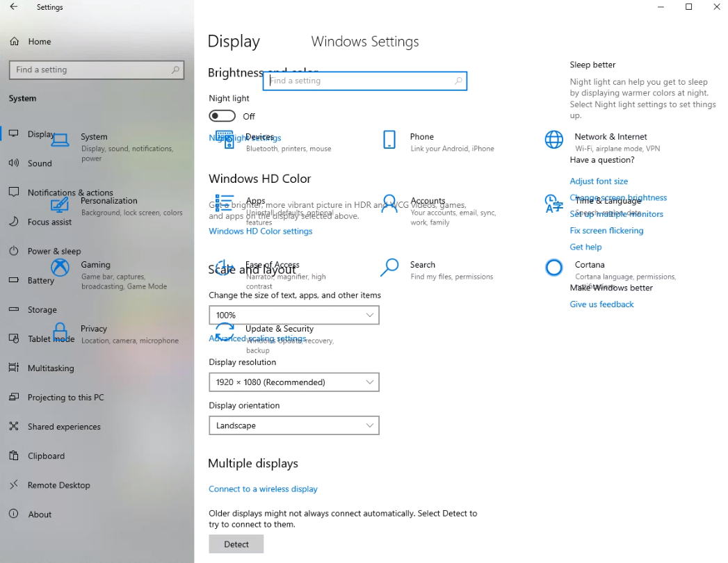Open the Ease of Access tile
Viewport: 728px width, 563px height.
(272, 275)
